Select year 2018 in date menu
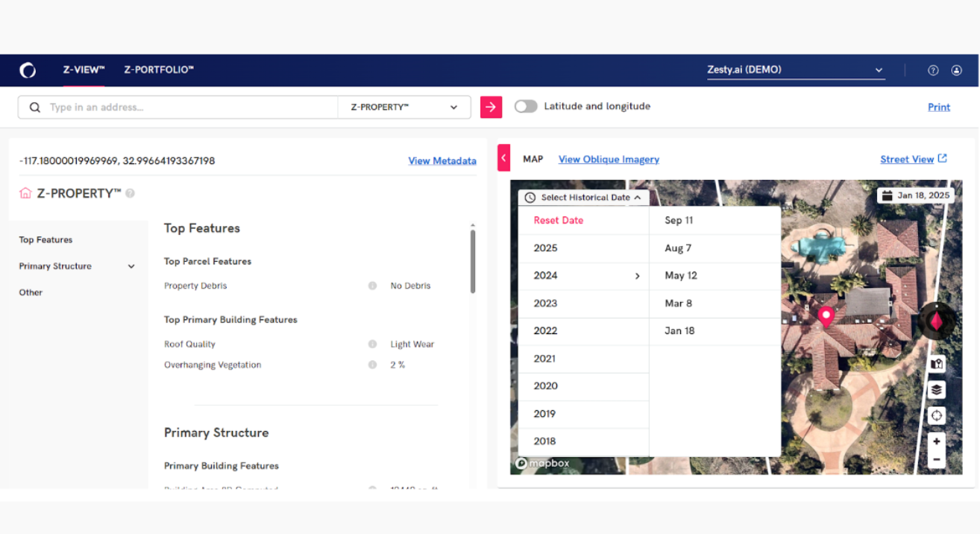The width and height of the screenshot is (980, 534). tap(584, 442)
